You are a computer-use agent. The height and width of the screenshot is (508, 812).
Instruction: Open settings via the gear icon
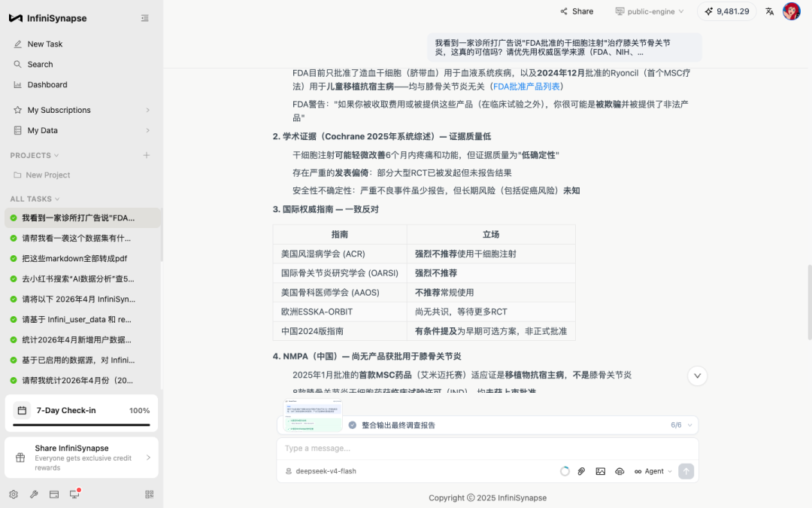pyautogui.click(x=14, y=494)
